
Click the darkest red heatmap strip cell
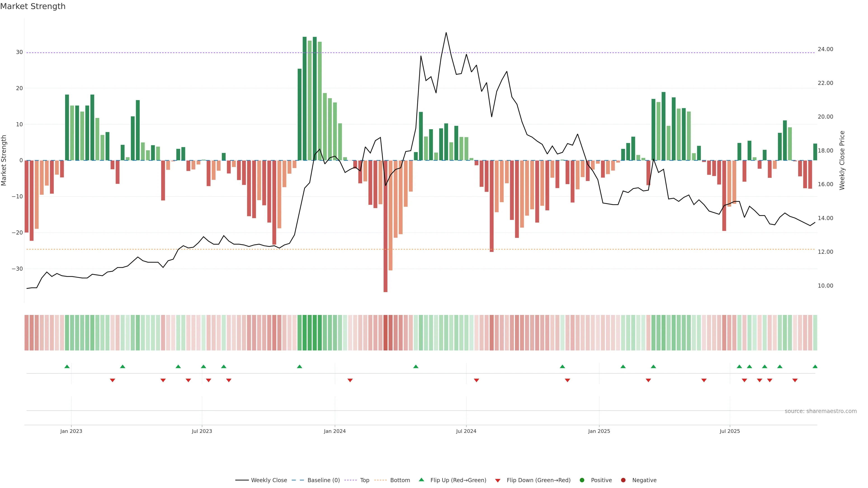click(385, 332)
